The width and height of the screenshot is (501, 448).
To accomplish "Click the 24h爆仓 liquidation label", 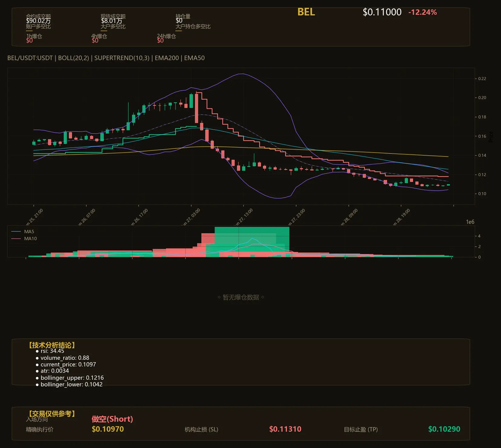I will pyautogui.click(x=166, y=36).
